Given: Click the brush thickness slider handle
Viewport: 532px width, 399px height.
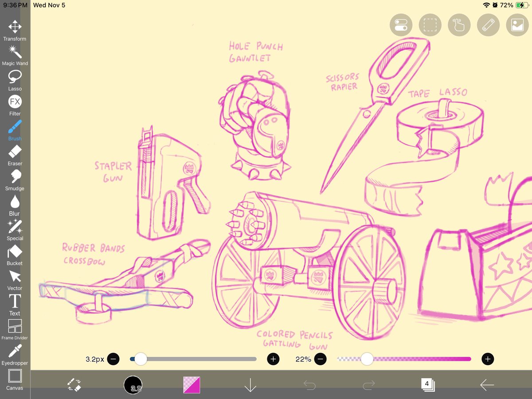Looking at the screenshot, I should click(141, 359).
